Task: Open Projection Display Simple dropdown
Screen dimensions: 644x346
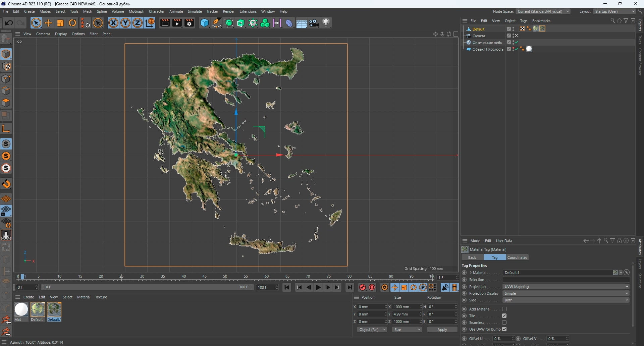Action: pyautogui.click(x=566, y=293)
